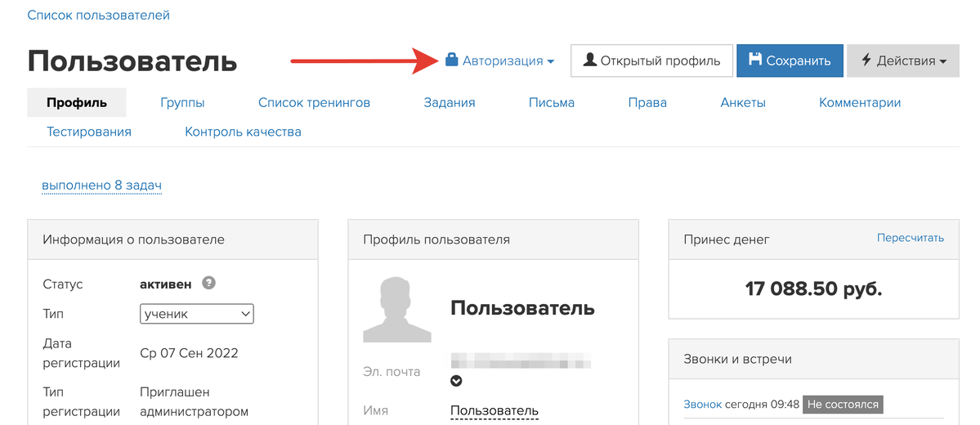Click the bold Пользователь name beside the avatar
Image resolution: width=980 pixels, height=425 pixels.
pos(522,307)
